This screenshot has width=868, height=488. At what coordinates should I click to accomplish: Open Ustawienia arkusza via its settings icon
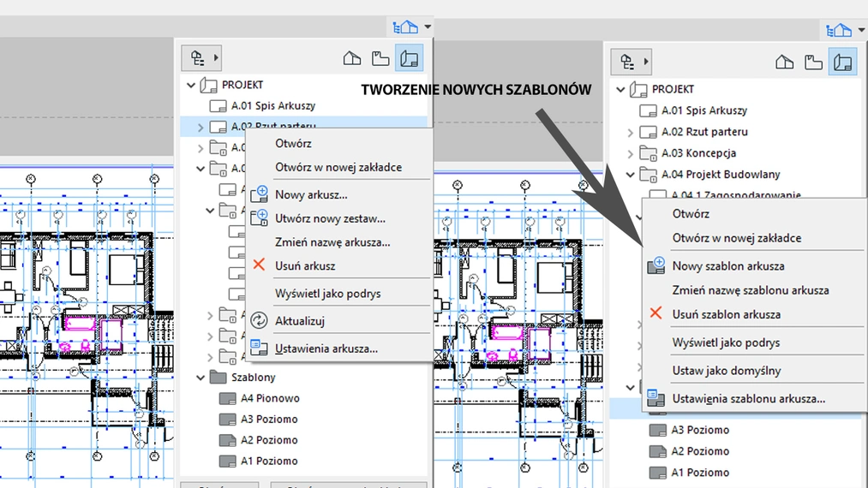coord(260,348)
